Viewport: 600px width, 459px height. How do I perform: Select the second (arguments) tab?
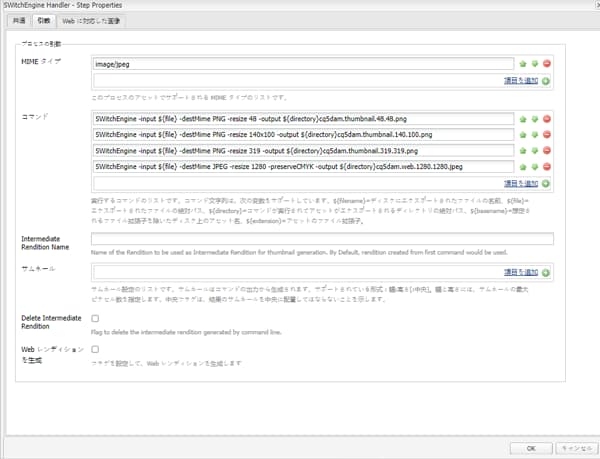pyautogui.click(x=44, y=21)
